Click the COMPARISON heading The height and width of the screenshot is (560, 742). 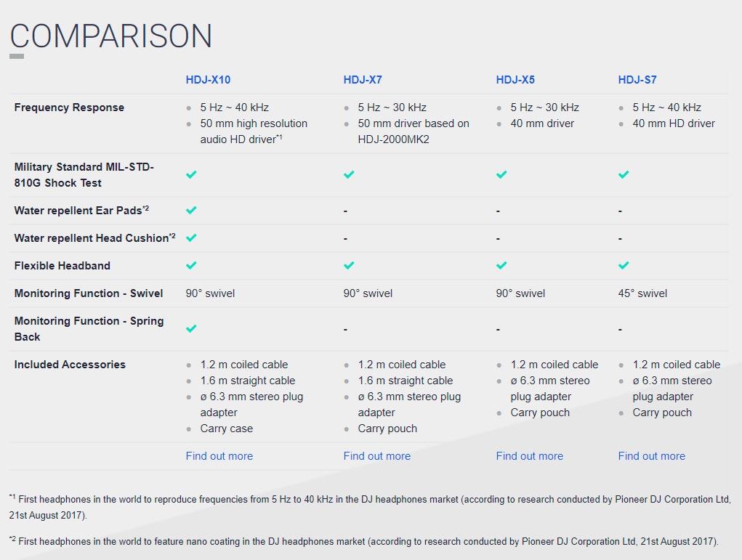111,36
